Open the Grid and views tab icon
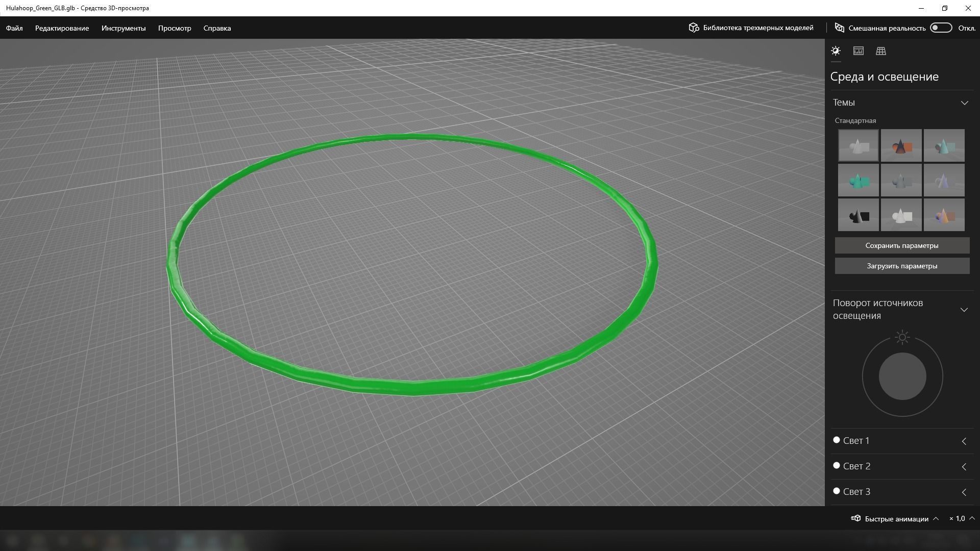Image resolution: width=980 pixels, height=551 pixels. (x=881, y=51)
